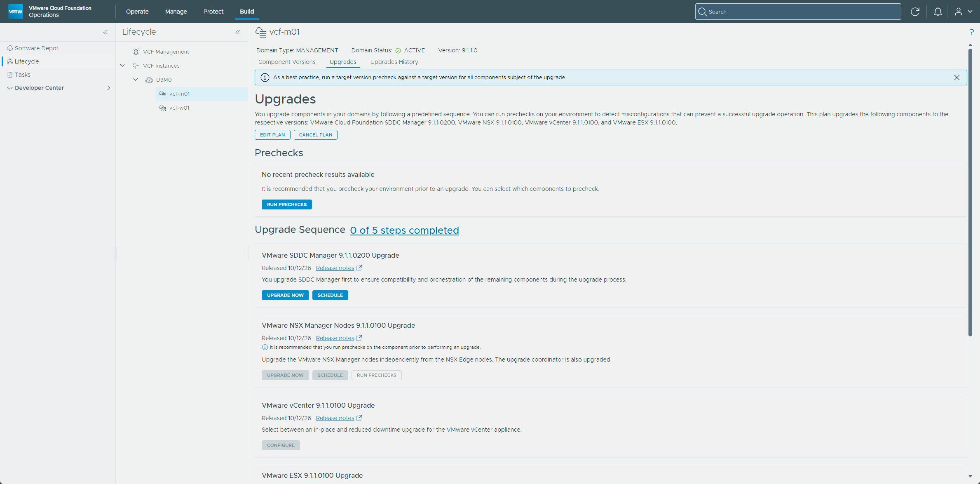Click the refresh icon in the top bar
Viewport: 980px width, 484px height.
915,12
